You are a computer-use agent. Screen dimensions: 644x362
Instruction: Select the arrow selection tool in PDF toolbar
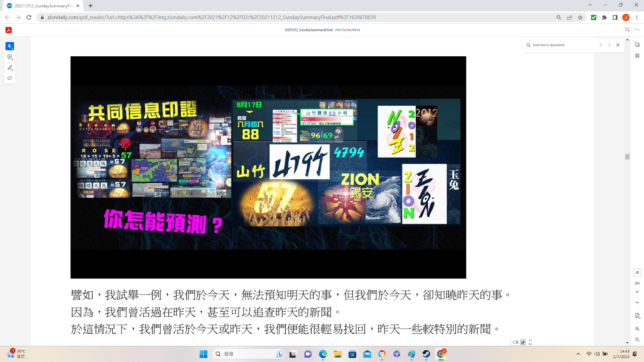(x=10, y=46)
